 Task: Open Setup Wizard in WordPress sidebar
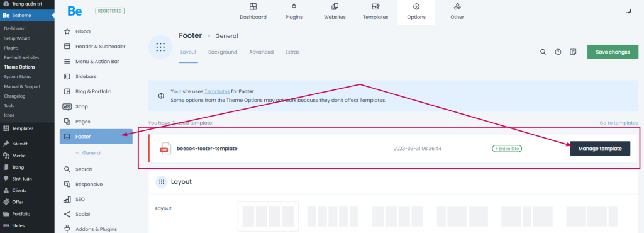click(17, 38)
